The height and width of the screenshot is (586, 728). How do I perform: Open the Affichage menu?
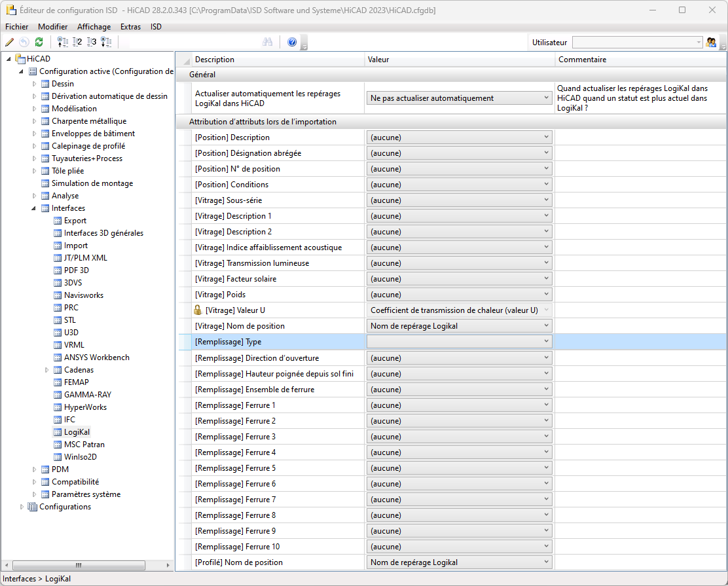click(94, 27)
